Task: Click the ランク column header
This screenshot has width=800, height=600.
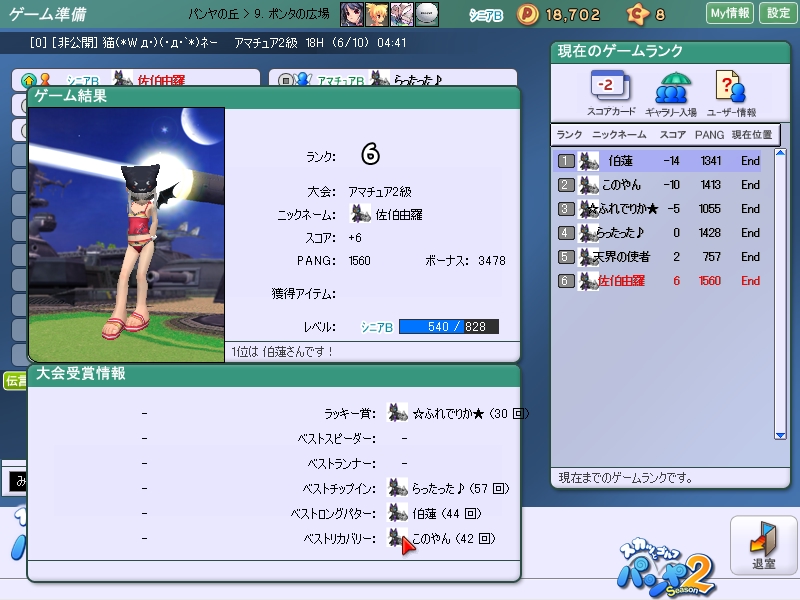Action: [x=569, y=135]
